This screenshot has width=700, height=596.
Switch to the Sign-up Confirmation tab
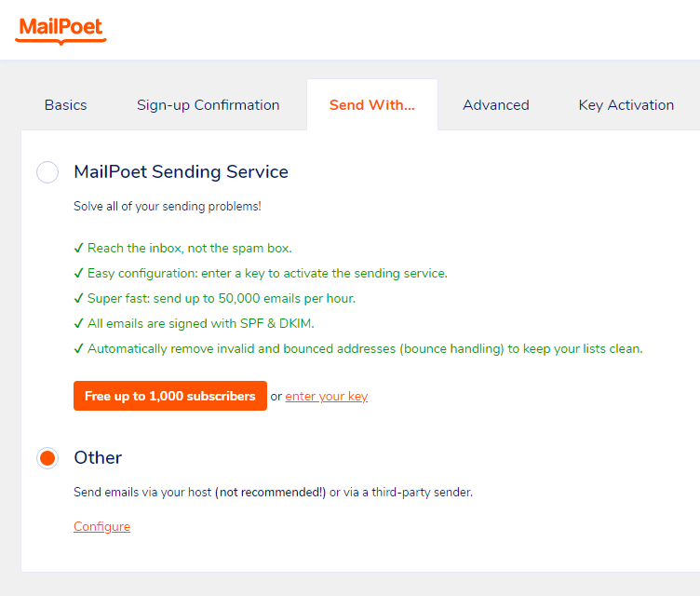208,105
